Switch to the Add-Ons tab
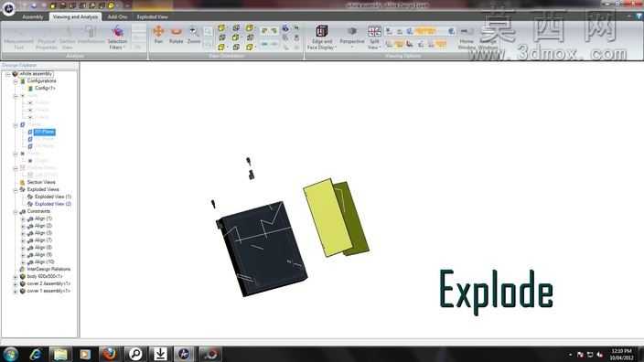The image size is (644, 362). coord(117,16)
